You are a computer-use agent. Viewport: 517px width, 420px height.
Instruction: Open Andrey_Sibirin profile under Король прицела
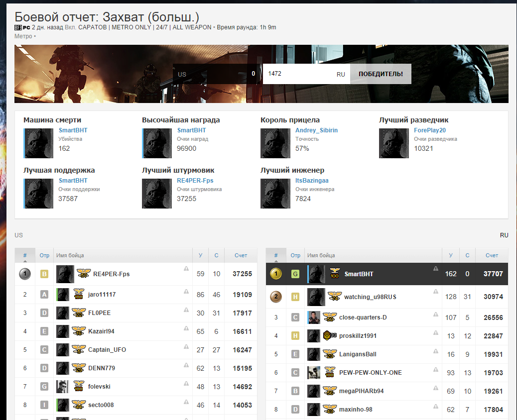click(x=316, y=130)
